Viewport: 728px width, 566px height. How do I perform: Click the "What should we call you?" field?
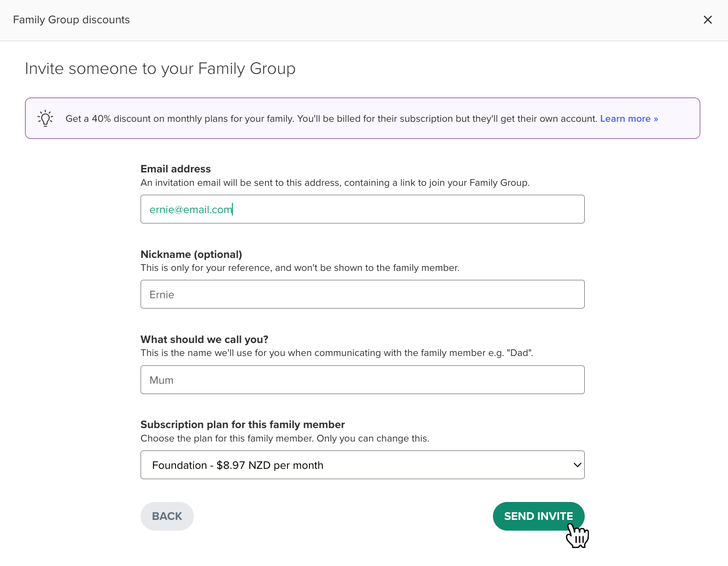[362, 380]
